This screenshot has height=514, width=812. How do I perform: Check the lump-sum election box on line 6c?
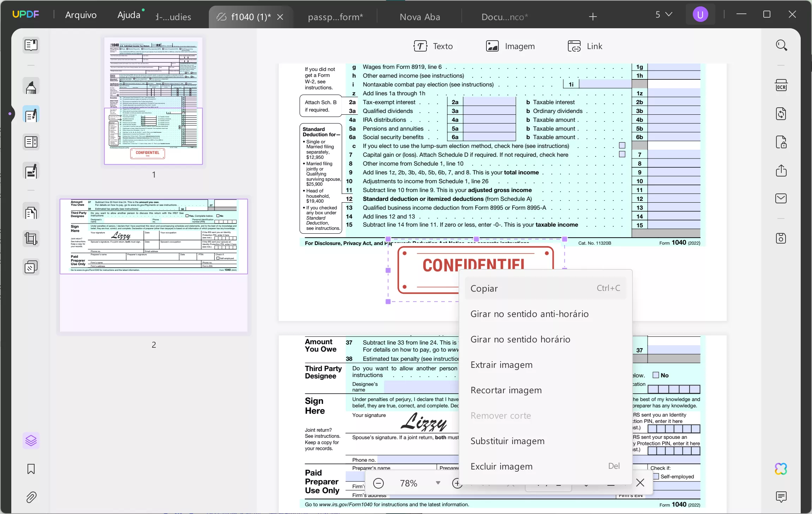point(622,145)
